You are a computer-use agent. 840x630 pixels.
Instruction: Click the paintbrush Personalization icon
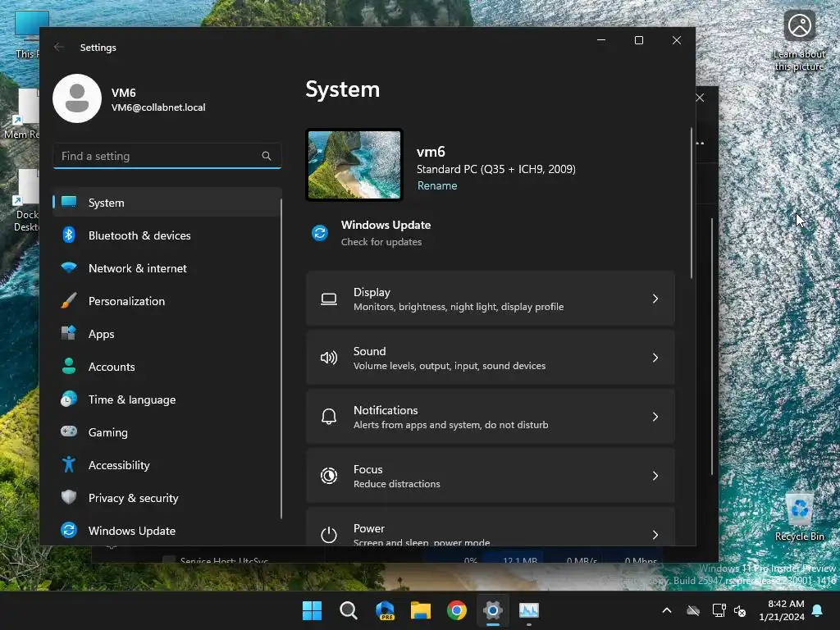(69, 300)
